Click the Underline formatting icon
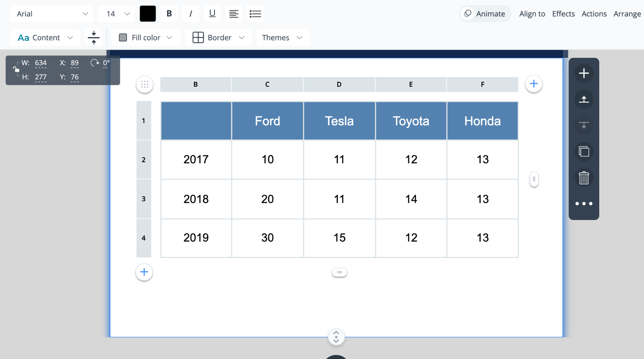The image size is (644, 359). click(x=212, y=14)
